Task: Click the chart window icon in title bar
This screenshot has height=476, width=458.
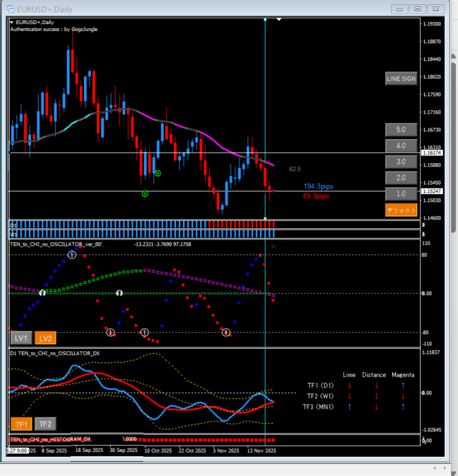Action: click(9, 8)
